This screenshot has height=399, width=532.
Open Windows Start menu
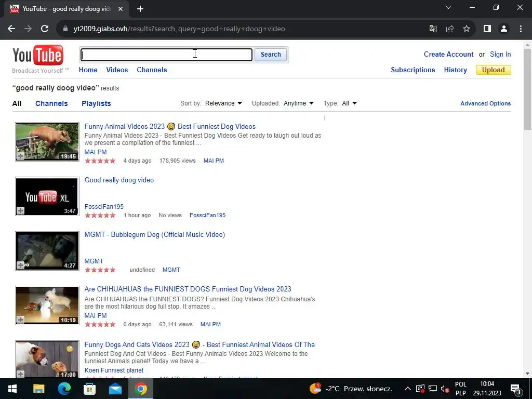pyautogui.click(x=12, y=389)
